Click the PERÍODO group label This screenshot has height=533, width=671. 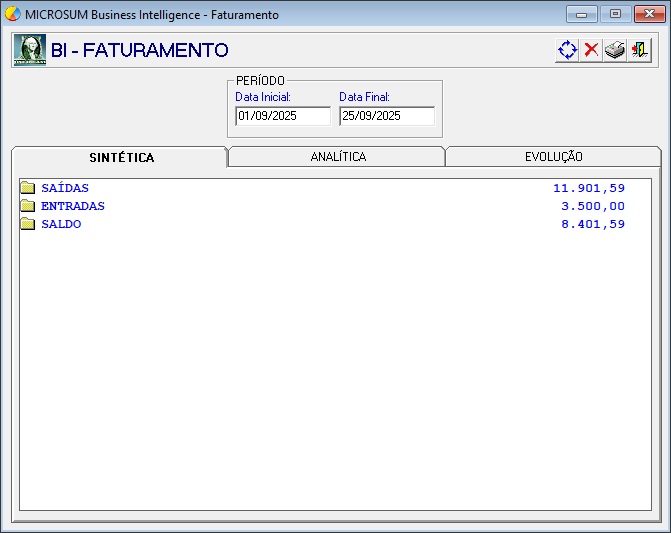point(260,80)
